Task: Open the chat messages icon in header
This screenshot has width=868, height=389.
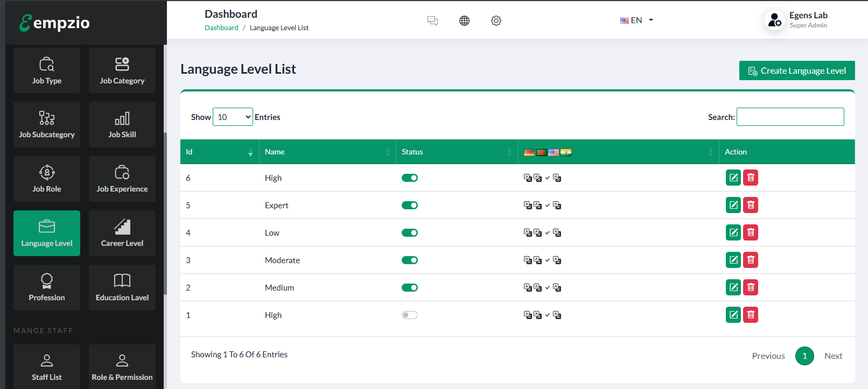Action: (x=432, y=20)
